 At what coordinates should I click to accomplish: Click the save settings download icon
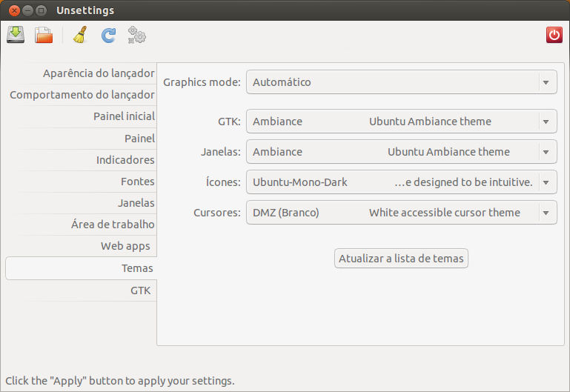tap(16, 35)
